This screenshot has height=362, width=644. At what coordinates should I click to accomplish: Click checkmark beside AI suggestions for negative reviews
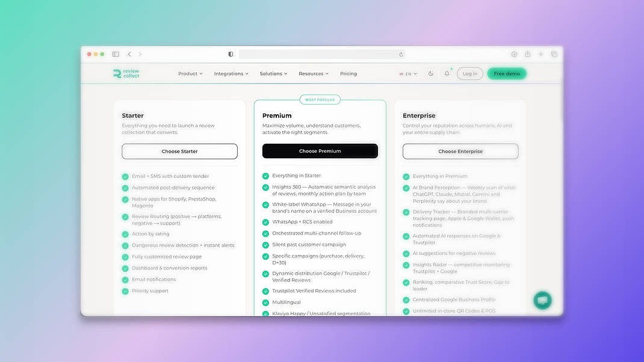[x=406, y=254]
